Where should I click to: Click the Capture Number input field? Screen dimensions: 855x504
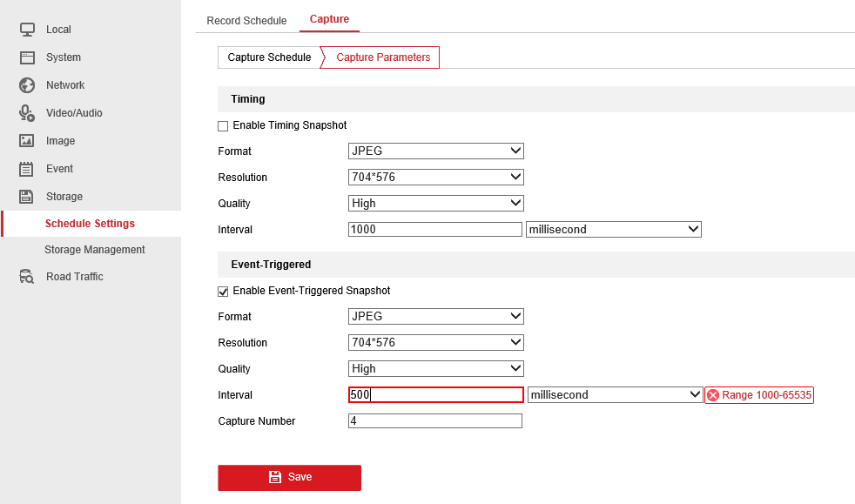pyautogui.click(x=434, y=421)
